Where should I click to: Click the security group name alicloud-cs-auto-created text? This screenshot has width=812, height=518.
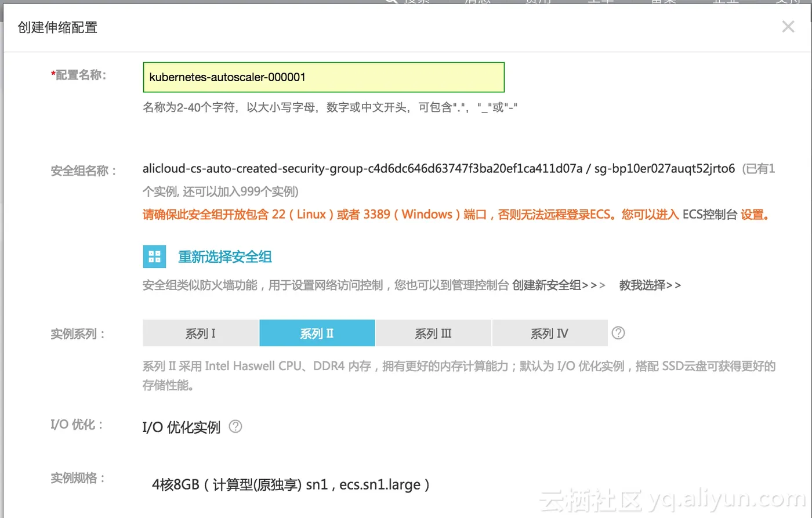tap(362, 169)
